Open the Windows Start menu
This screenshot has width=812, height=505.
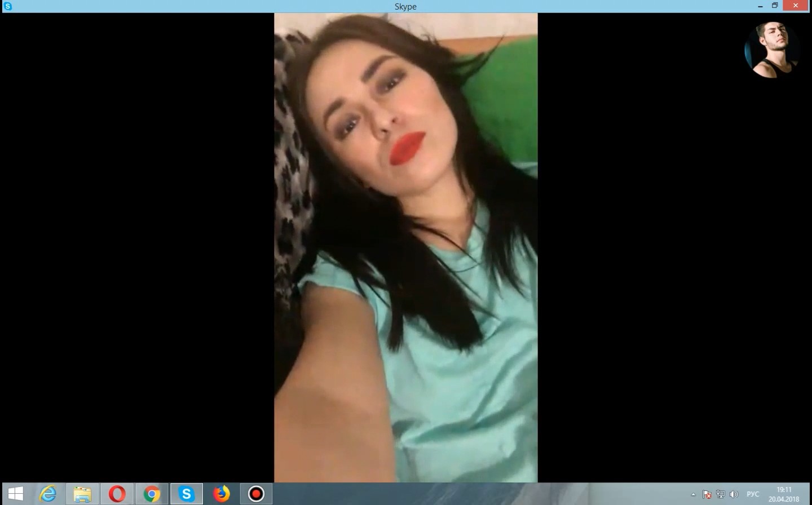click(16, 494)
